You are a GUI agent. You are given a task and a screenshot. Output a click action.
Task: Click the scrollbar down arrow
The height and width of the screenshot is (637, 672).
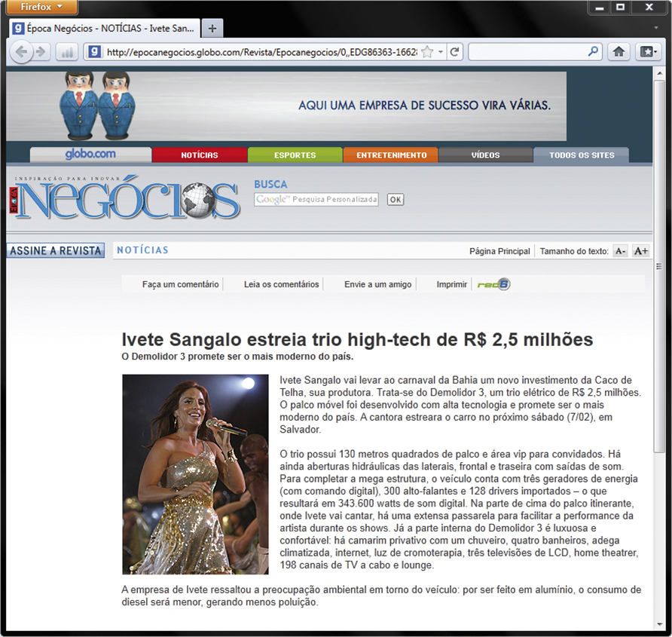tap(659, 624)
